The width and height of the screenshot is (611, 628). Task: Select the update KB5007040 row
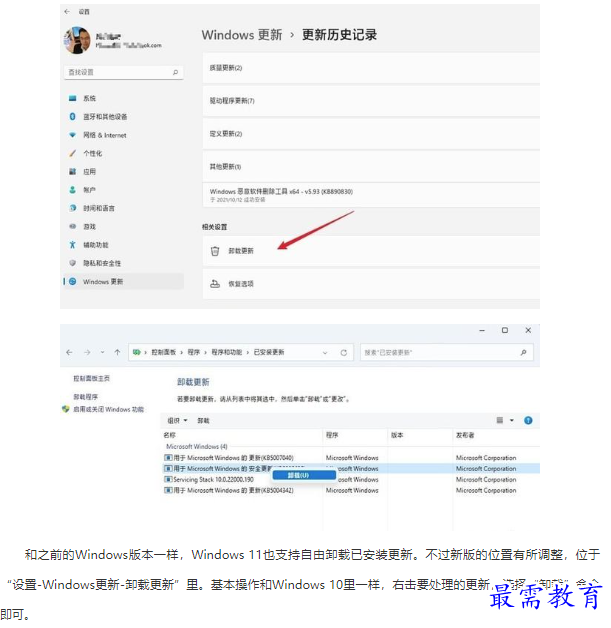tap(352, 458)
